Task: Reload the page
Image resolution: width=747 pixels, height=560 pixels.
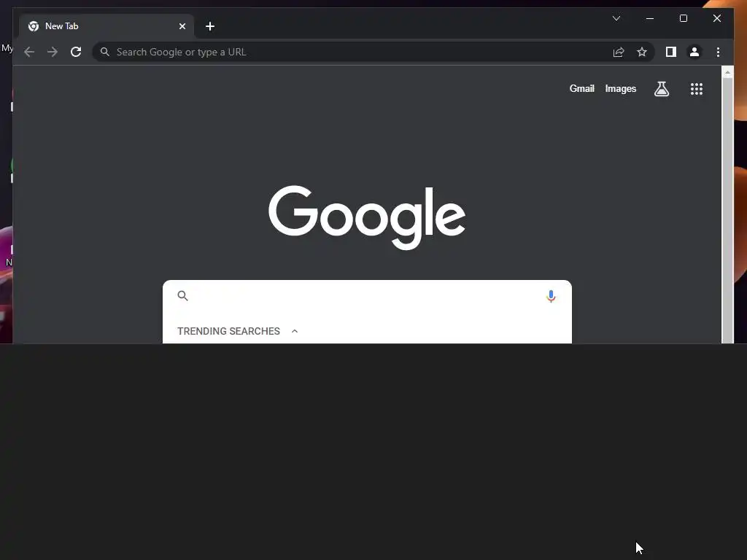Action: pyautogui.click(x=76, y=52)
